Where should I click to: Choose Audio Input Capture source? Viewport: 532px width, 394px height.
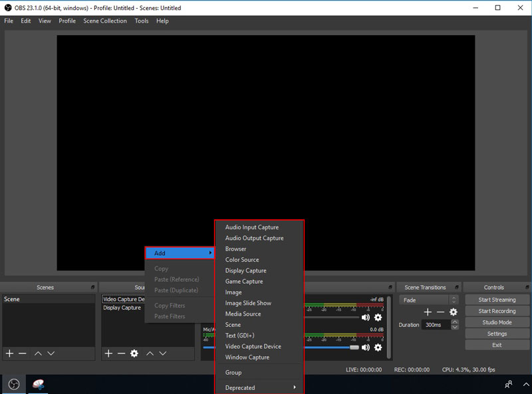coord(259,227)
